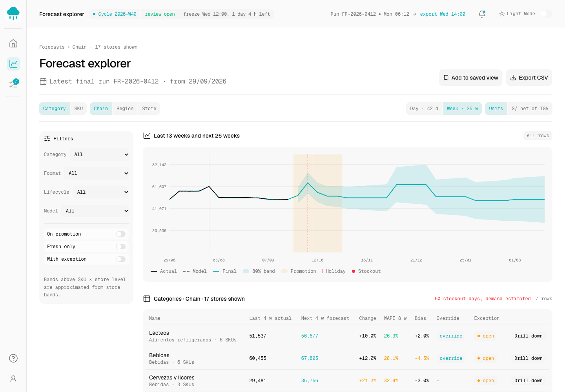Open the Lácteos open exception badge
This screenshot has height=392, width=565.
(485, 336)
